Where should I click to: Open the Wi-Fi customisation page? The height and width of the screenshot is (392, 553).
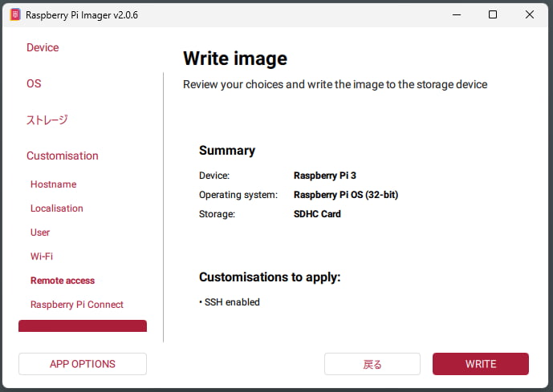[x=42, y=257]
